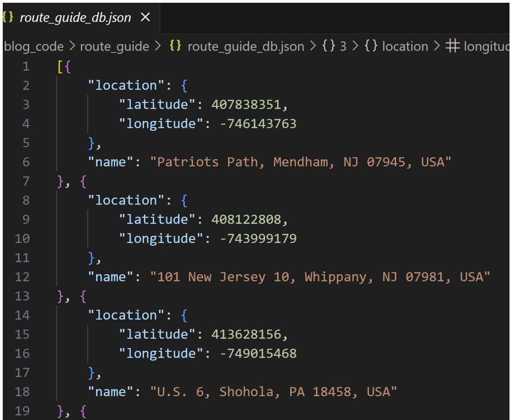Click route_guide_db.json breadcrumb item
Viewport: 515px width, 420px height.
[x=246, y=46]
